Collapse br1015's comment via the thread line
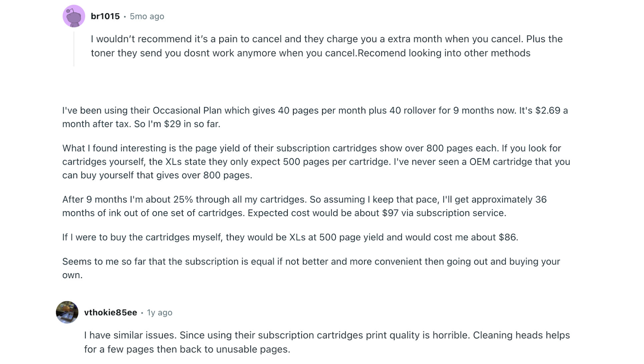The image size is (644, 364). (74, 49)
